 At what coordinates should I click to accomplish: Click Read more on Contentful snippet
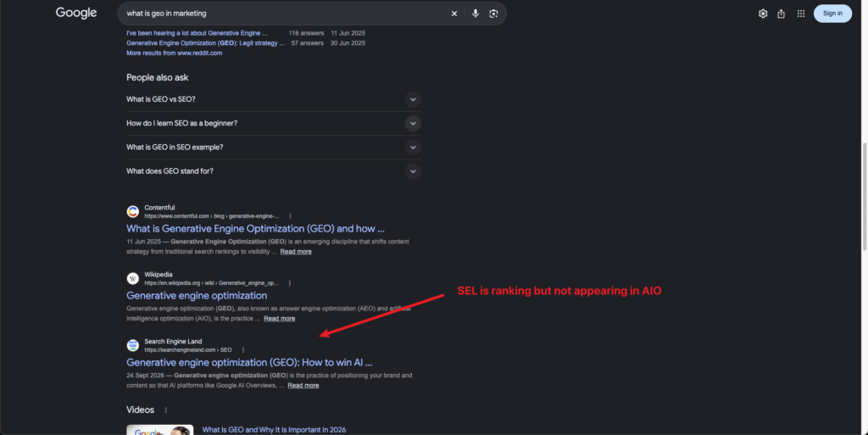[x=296, y=251]
